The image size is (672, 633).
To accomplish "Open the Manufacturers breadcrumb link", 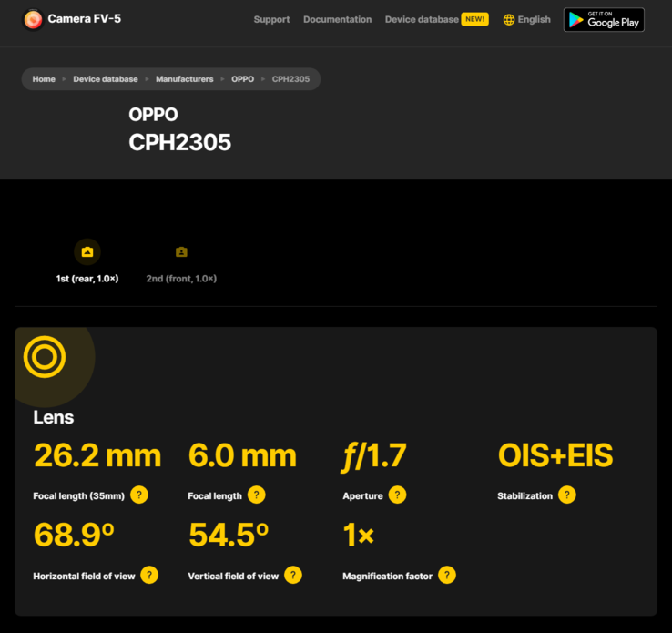I will tap(184, 79).
